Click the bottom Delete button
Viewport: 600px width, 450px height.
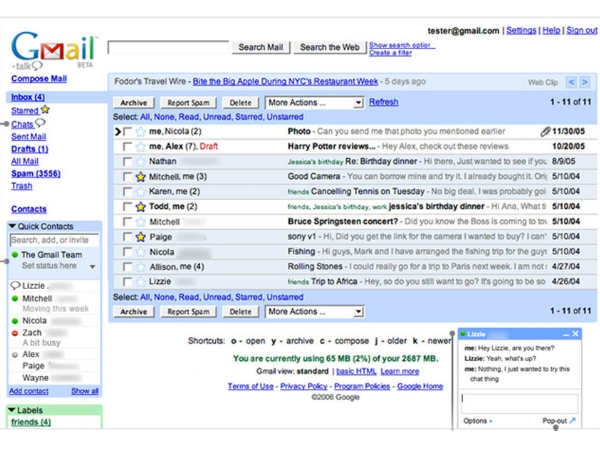241,311
